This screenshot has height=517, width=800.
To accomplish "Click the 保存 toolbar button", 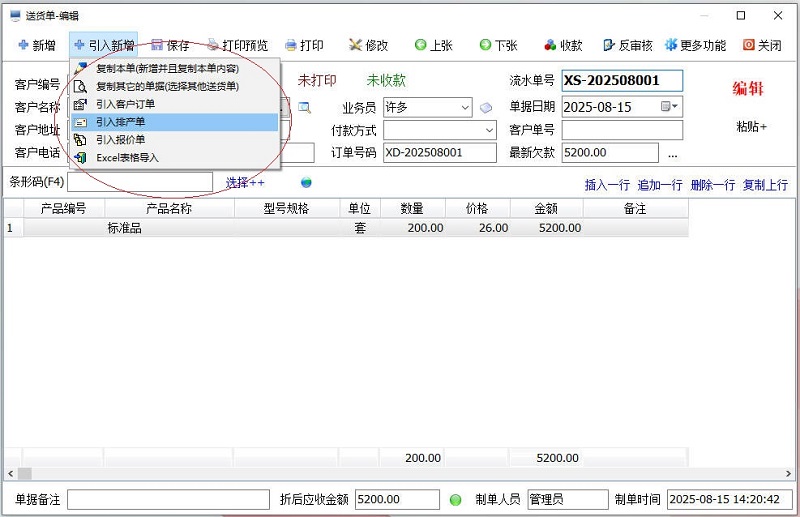I will pyautogui.click(x=170, y=45).
